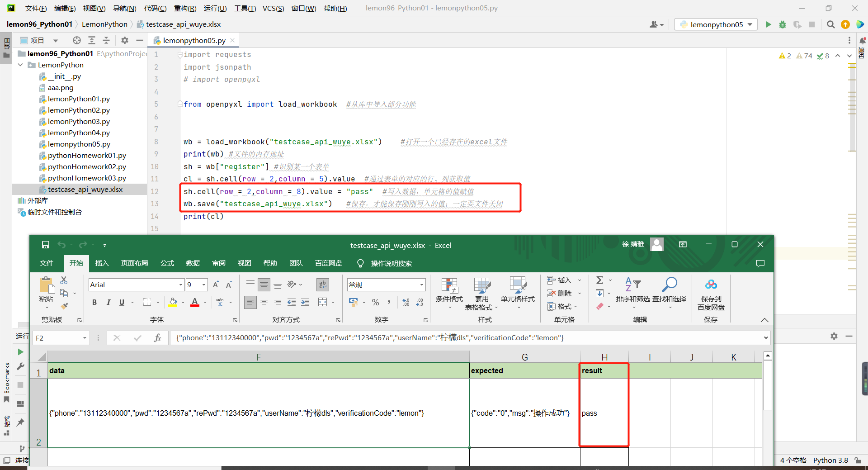Open font size dropdown
The height and width of the screenshot is (470, 868).
point(204,285)
